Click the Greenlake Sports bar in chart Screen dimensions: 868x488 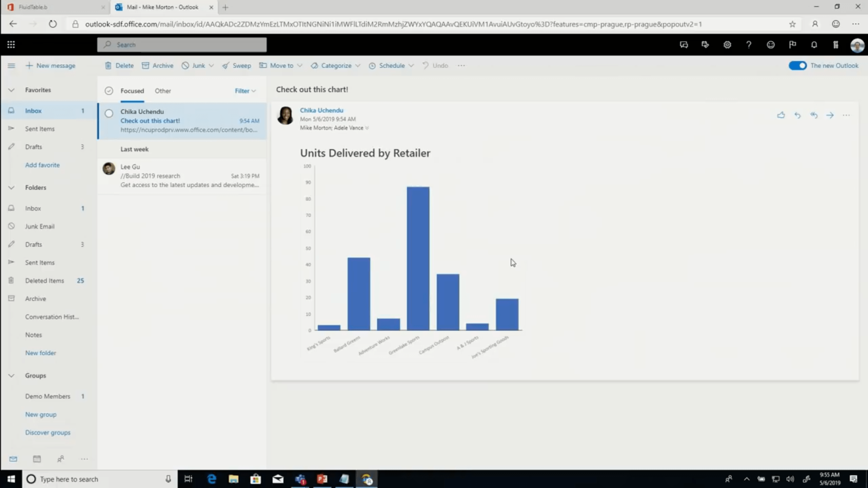pos(418,258)
